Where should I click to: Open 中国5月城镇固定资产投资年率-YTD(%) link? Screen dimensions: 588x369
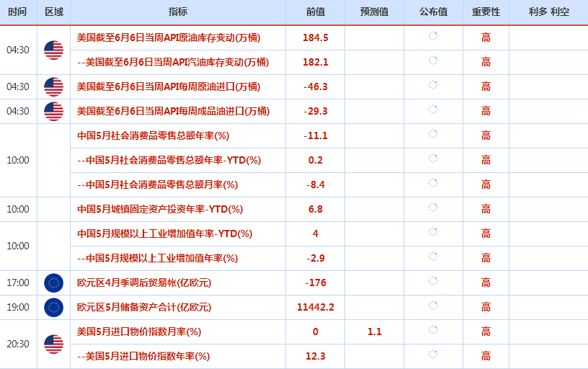tap(160, 209)
